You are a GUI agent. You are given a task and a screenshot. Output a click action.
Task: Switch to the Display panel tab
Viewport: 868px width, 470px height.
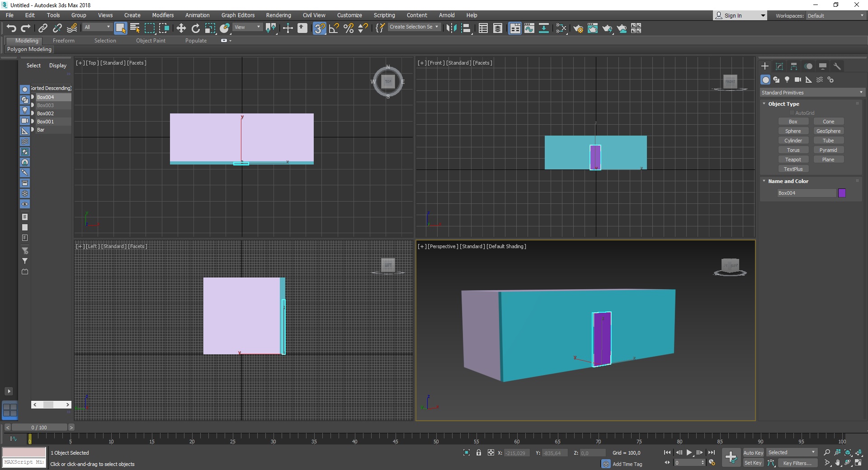pos(823,66)
